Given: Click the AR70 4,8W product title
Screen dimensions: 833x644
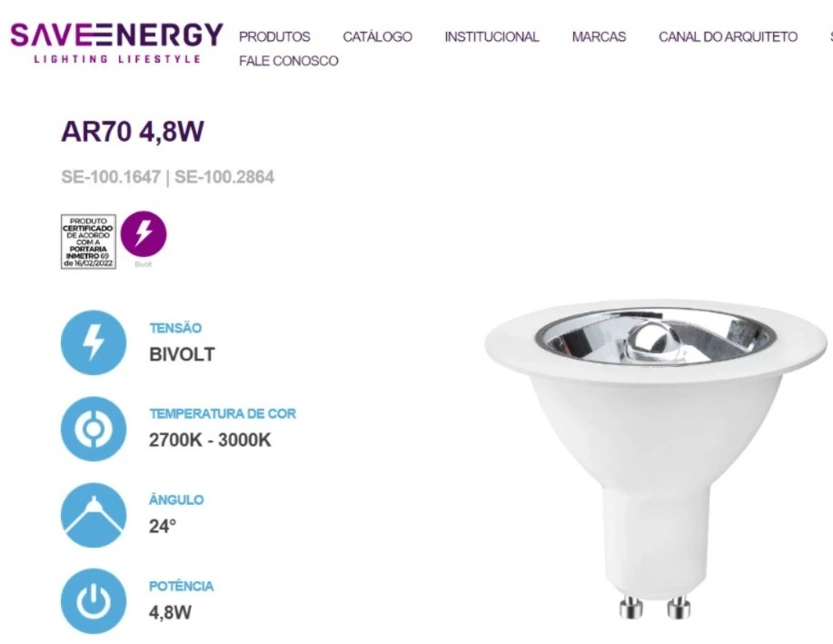Looking at the screenshot, I should [133, 131].
